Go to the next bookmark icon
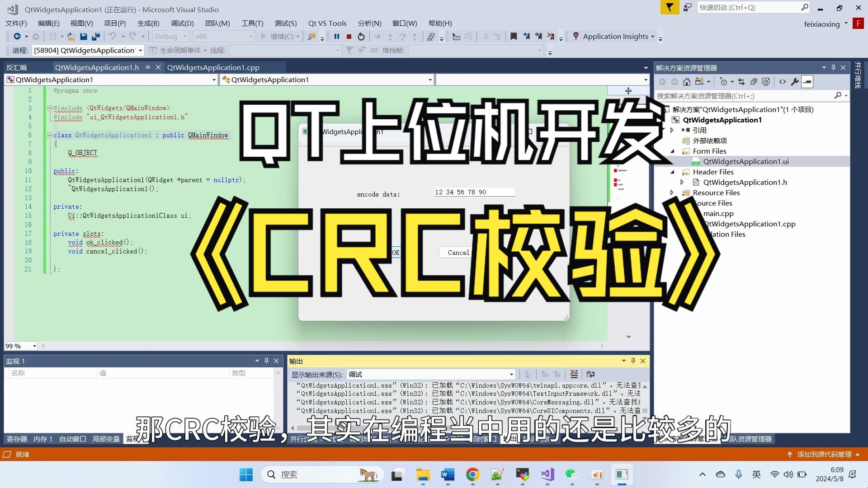The height and width of the screenshot is (488, 868). pos(538,37)
